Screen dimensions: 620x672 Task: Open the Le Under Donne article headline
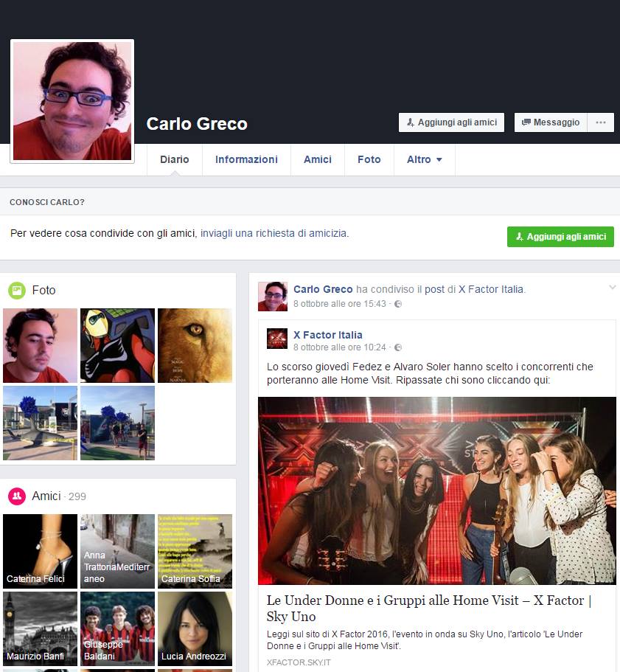click(430, 609)
